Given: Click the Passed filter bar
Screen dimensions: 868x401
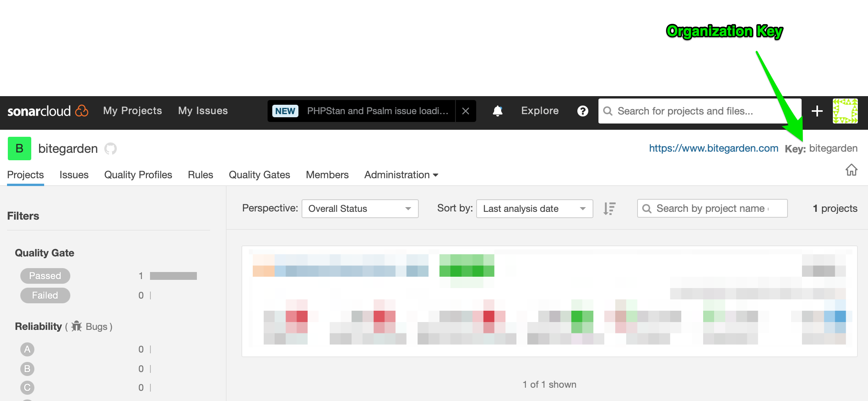Looking at the screenshot, I should coord(173,276).
